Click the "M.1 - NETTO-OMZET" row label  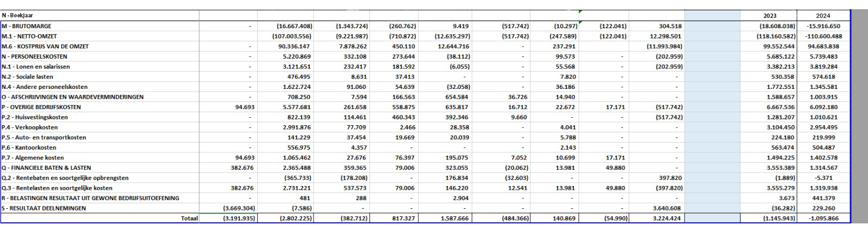coord(29,36)
